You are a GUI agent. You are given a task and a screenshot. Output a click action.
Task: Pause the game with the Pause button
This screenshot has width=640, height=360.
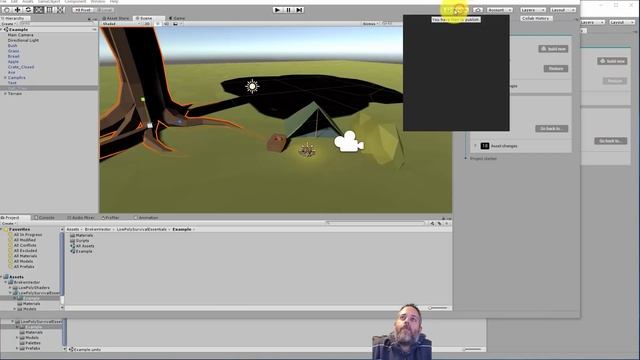(x=288, y=10)
